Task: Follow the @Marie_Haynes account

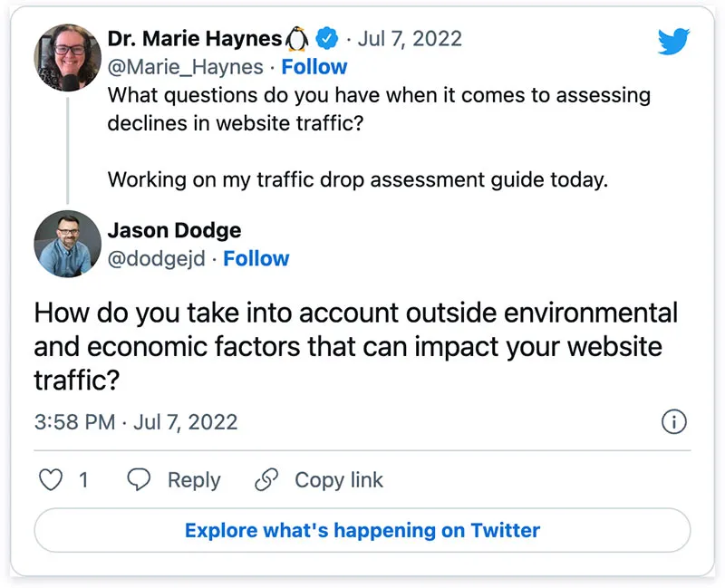Action: (x=314, y=67)
